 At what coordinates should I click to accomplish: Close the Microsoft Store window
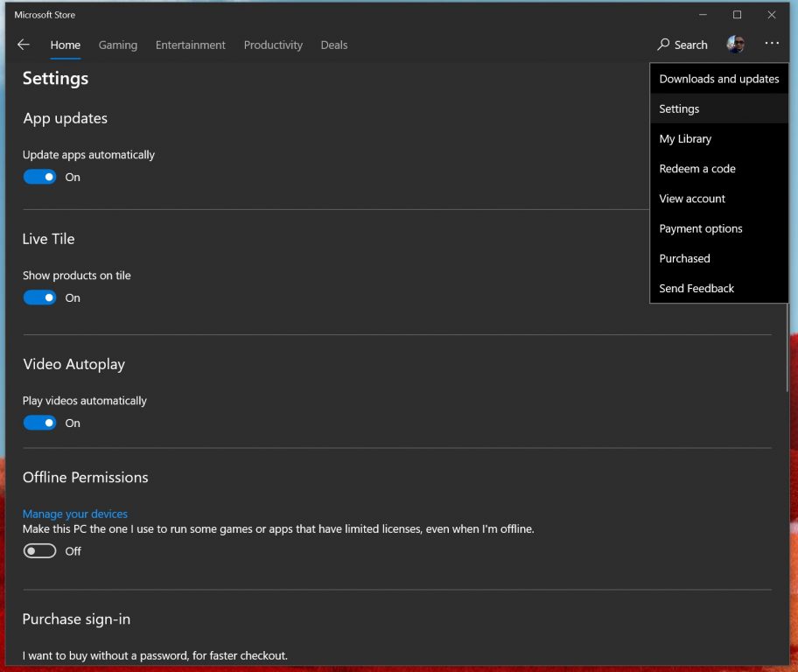[771, 15]
